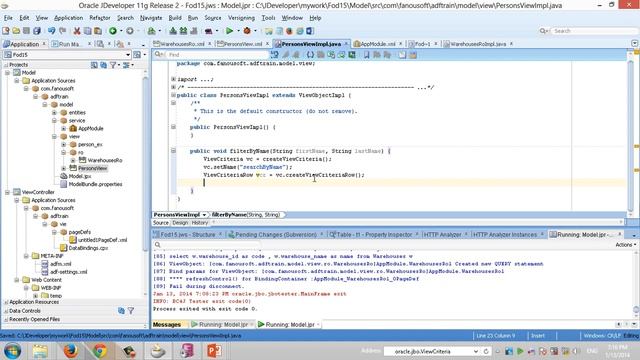Click the Paste clipboard icon

(x=98, y=31)
